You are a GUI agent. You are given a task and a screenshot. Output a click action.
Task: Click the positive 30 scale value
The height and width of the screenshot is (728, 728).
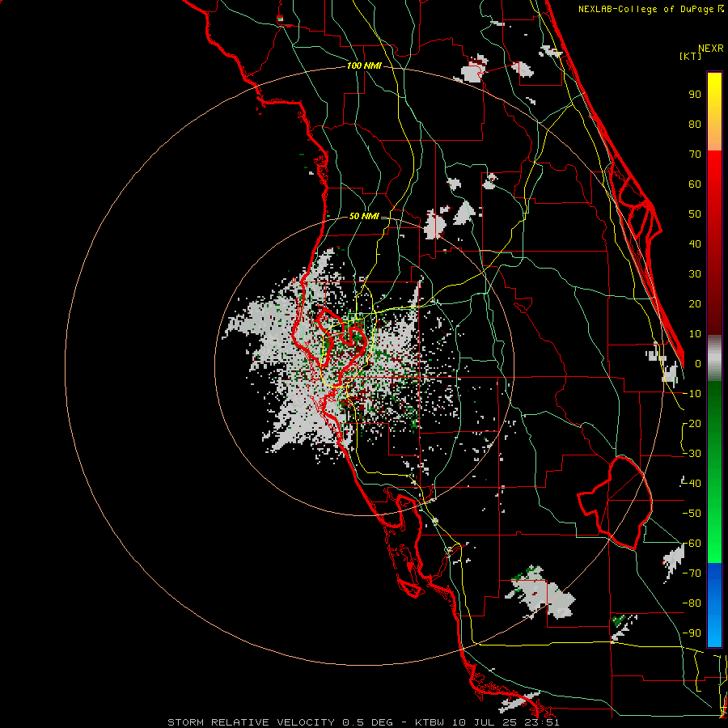(x=695, y=274)
